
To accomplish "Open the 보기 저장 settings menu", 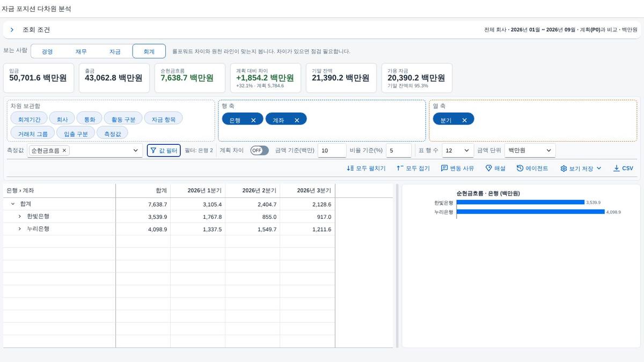I will 581,168.
